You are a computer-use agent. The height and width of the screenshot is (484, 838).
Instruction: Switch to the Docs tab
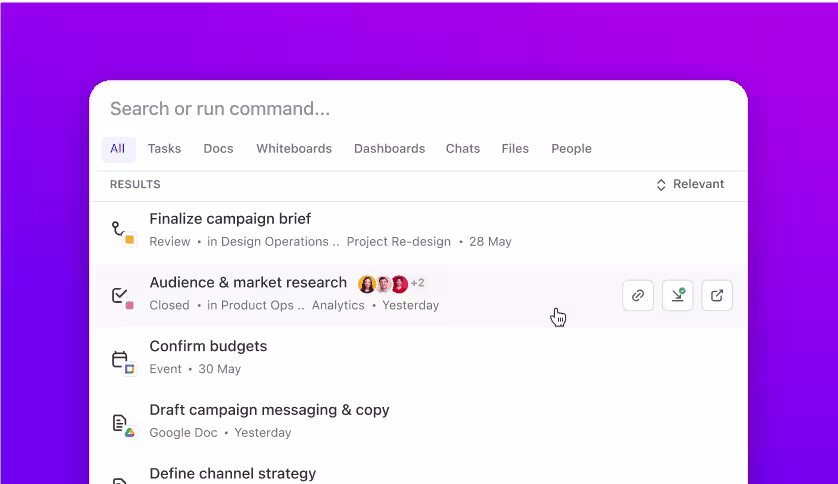[x=219, y=149]
